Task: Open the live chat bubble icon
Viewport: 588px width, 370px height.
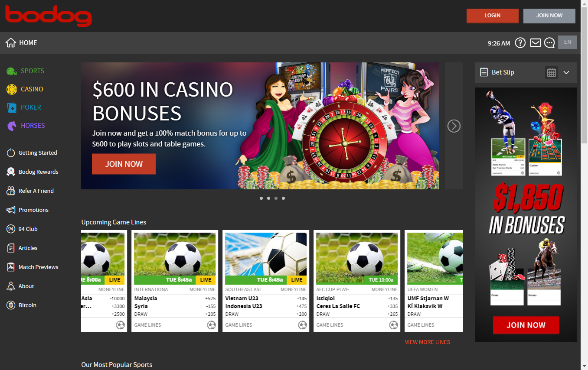Action: [x=549, y=43]
